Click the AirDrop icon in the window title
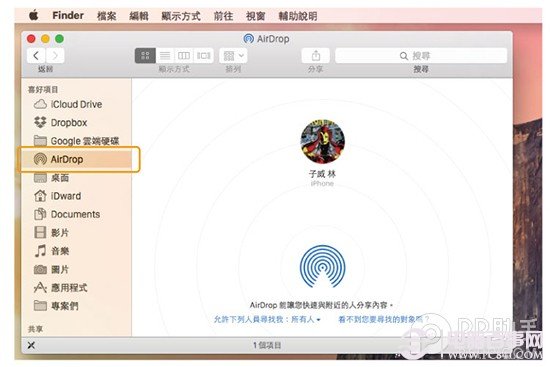Screen dimensions: 550x367 [x=248, y=39]
